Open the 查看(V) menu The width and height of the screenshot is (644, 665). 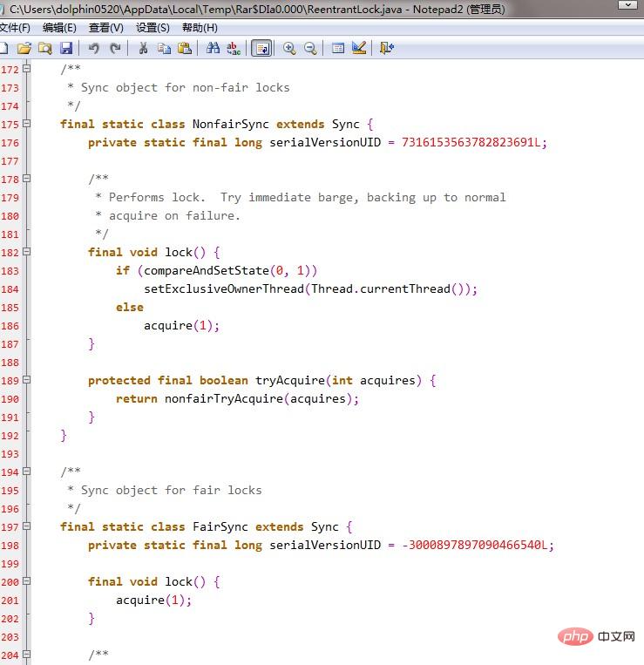pos(105,28)
